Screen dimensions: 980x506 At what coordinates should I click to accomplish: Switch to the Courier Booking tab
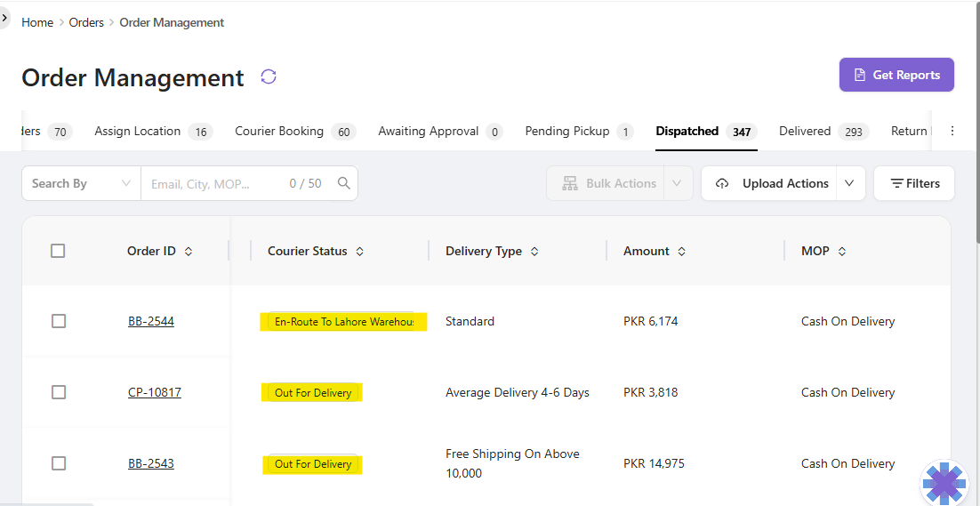(279, 131)
